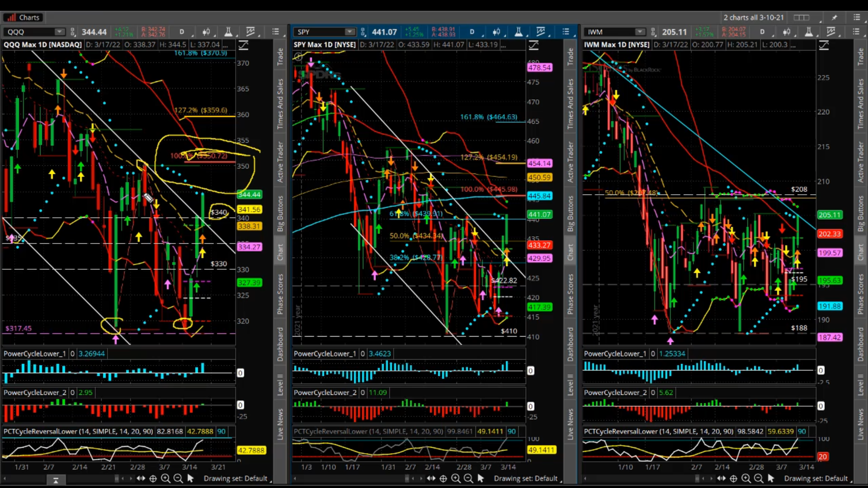Click the symbol link icon beside QQQ
Image resolution: width=868 pixels, height=488 pixels.
click(x=72, y=32)
